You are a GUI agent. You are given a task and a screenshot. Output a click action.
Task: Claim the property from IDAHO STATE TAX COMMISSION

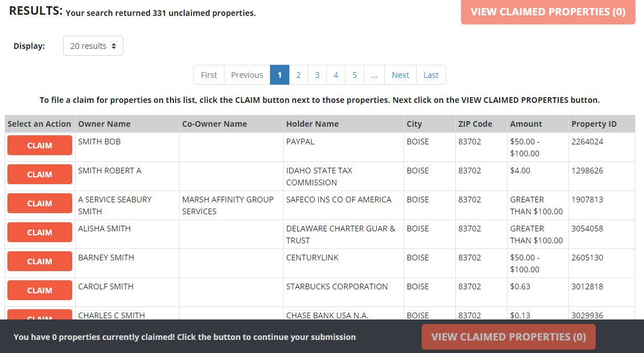point(39,174)
